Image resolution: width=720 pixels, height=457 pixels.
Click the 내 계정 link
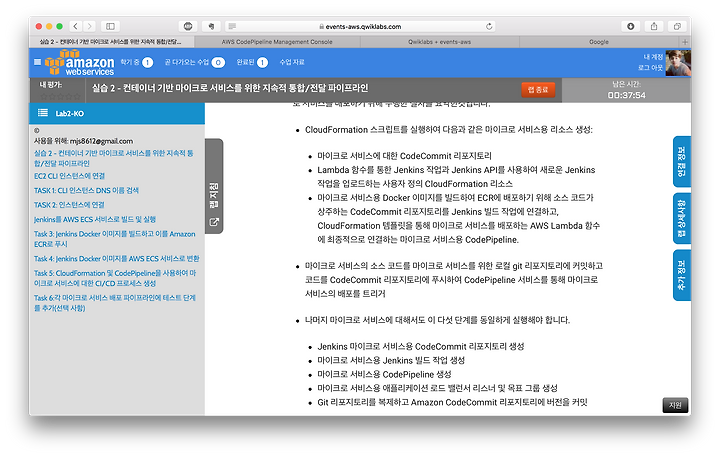click(653, 57)
